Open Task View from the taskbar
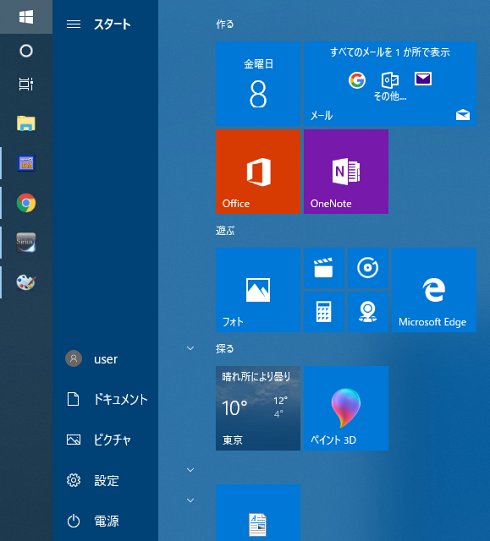This screenshot has height=541, width=490. 26,84
